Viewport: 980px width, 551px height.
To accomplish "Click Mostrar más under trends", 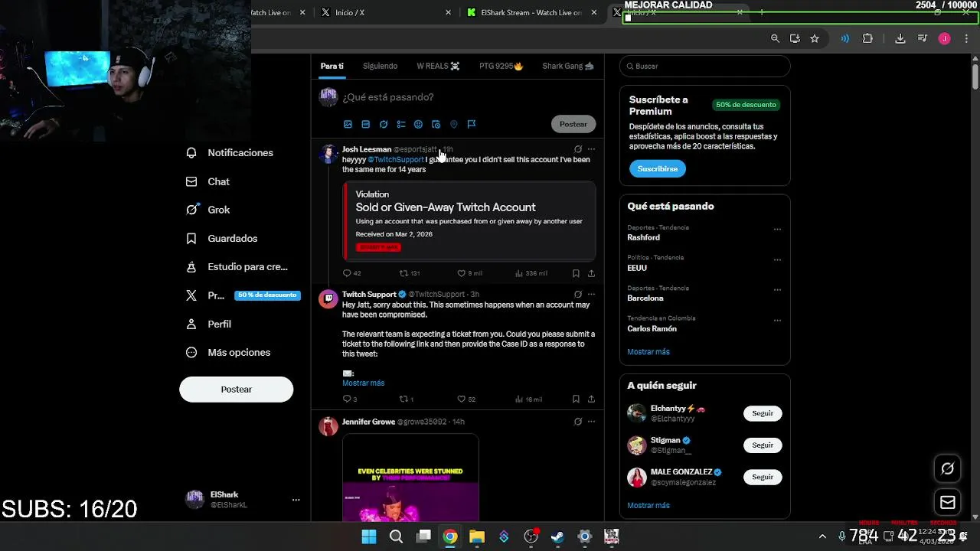I will [648, 352].
